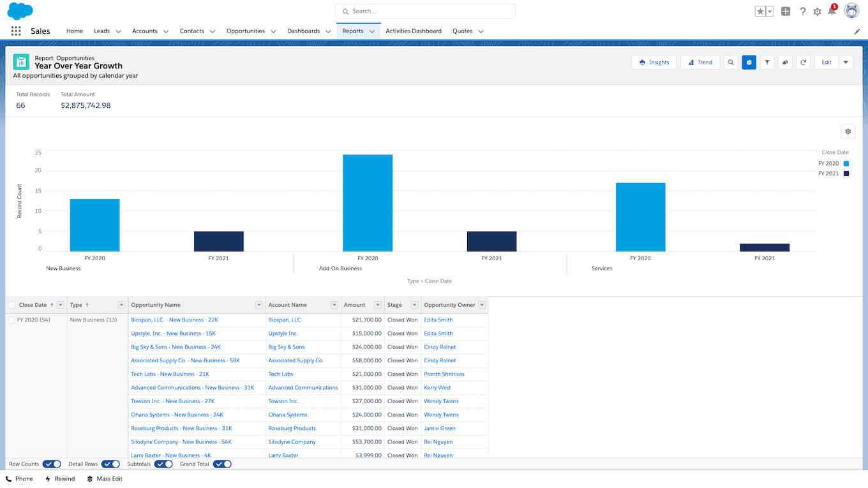Open Silodyne Company - New Business - 54K link
This screenshot has width=868, height=488.
181,441
